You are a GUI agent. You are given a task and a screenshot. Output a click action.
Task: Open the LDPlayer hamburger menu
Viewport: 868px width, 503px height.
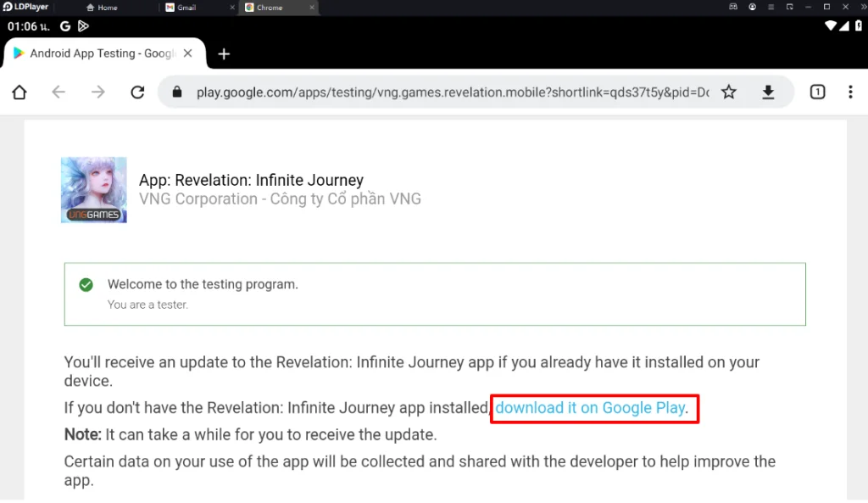[771, 7]
